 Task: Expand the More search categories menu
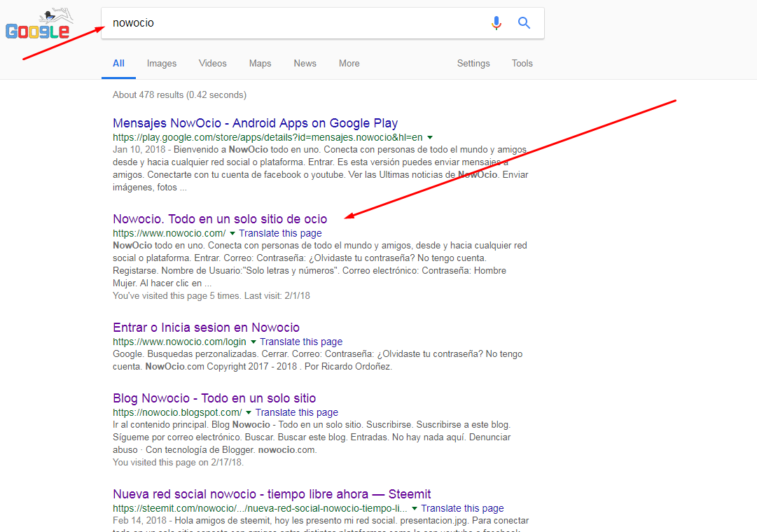pos(349,63)
